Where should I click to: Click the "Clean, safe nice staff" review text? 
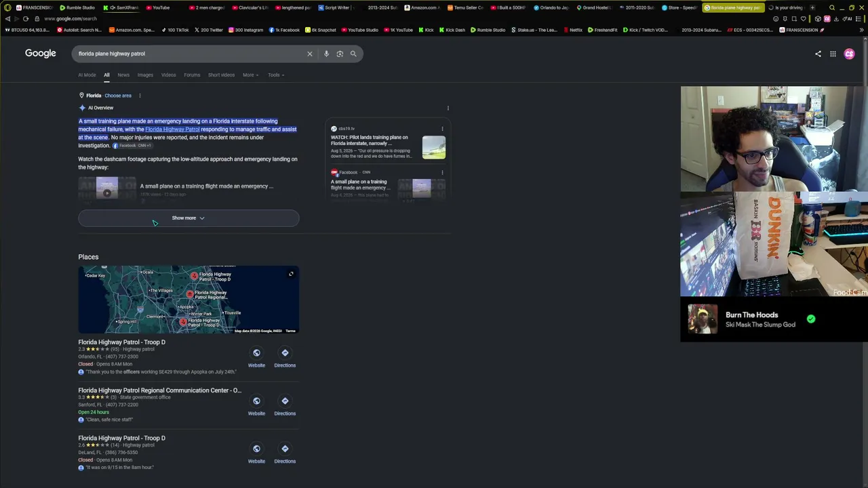(x=109, y=420)
